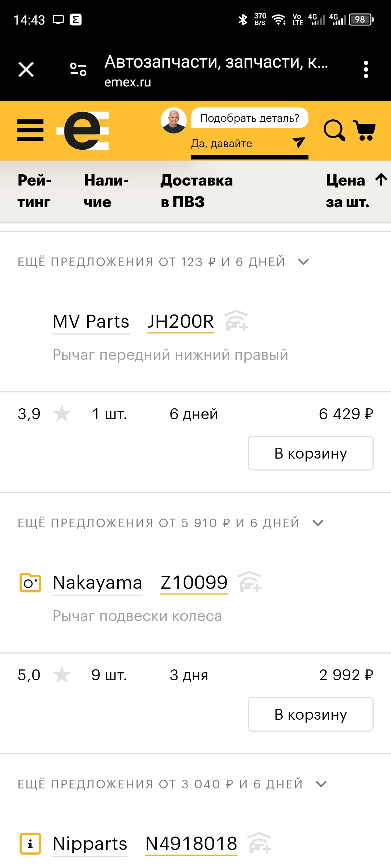391x868 pixels.
Task: Open the shopping cart
Action: pyautogui.click(x=365, y=130)
